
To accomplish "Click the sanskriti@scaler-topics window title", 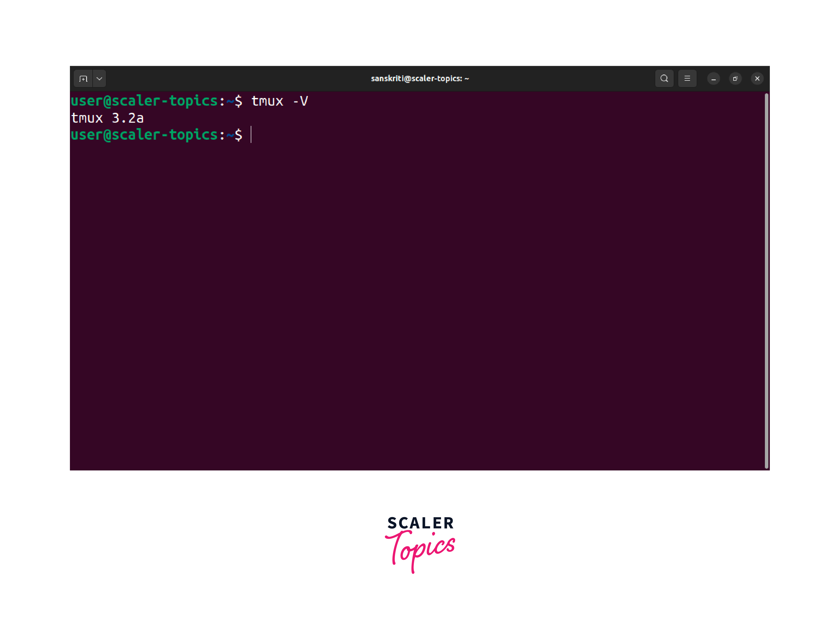I will click(x=420, y=78).
